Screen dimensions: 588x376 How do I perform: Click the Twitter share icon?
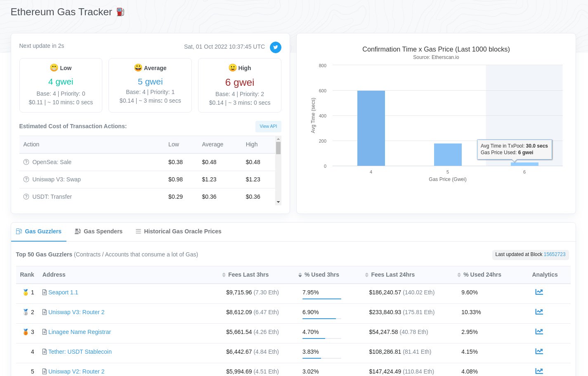[x=276, y=47]
